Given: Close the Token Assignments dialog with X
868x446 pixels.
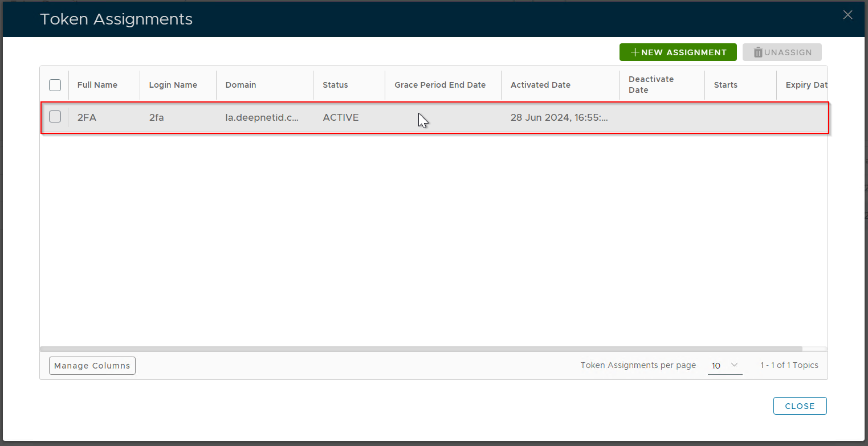Looking at the screenshot, I should (x=847, y=15).
